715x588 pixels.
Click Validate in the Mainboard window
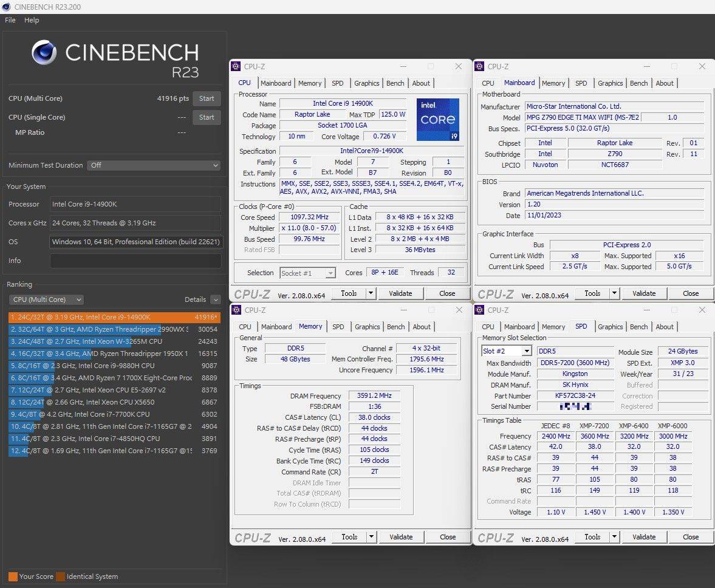[x=644, y=293]
